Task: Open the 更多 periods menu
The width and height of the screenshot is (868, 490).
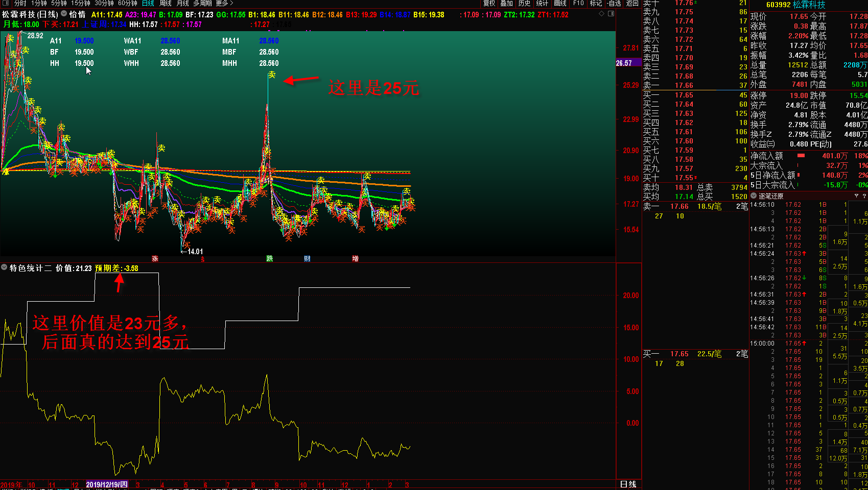Action: (224, 3)
